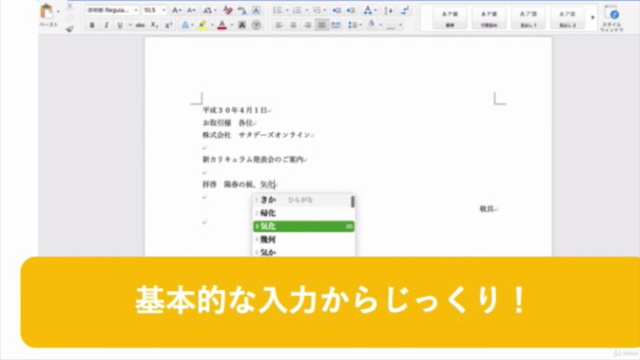
Task: Toggle Italic formatting
Action: point(107,25)
